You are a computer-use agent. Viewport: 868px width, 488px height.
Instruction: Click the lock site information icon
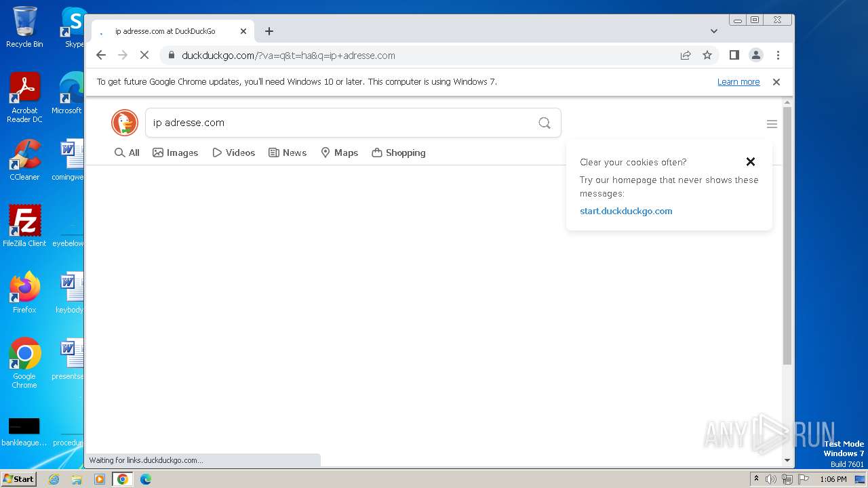171,56
